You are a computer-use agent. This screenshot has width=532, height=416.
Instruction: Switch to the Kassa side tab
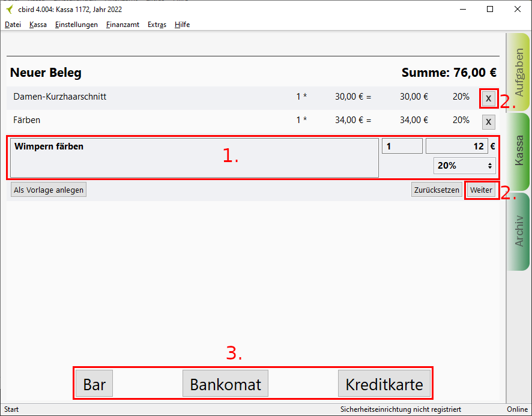519,151
